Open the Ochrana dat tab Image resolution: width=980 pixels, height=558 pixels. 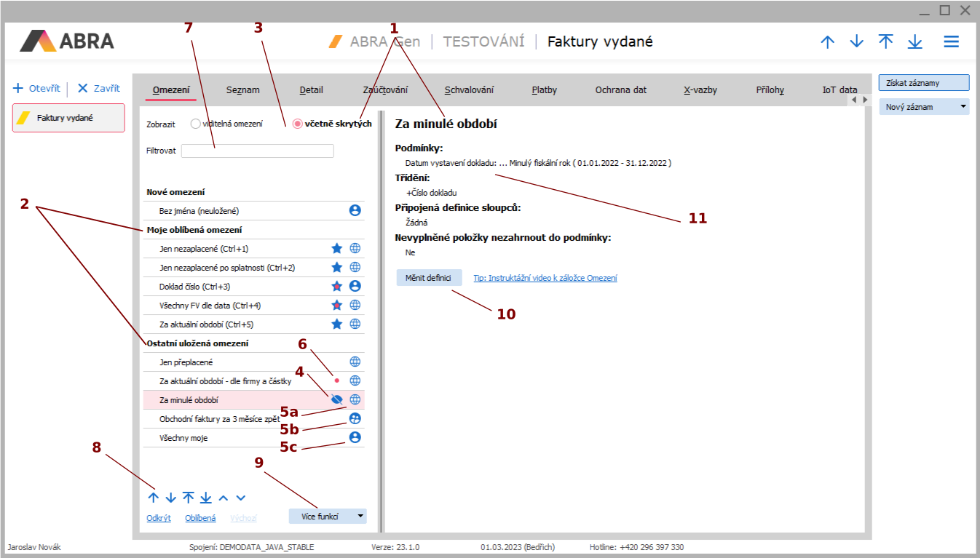621,90
